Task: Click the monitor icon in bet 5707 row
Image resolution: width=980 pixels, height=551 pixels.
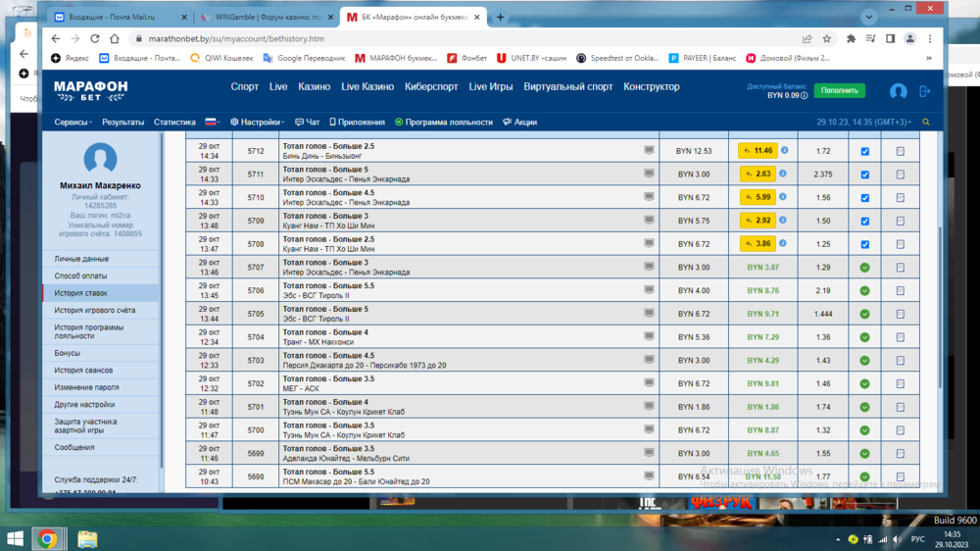Action: coord(649,267)
